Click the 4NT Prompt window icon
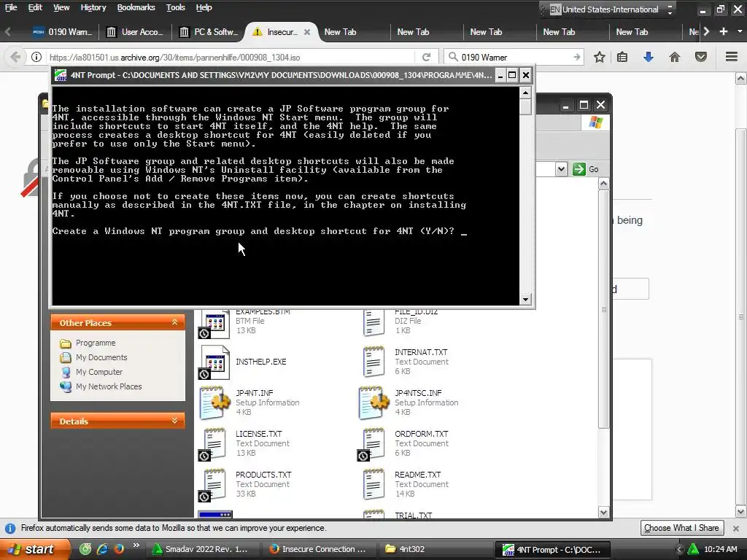The height and width of the screenshot is (560, 747). [x=61, y=75]
